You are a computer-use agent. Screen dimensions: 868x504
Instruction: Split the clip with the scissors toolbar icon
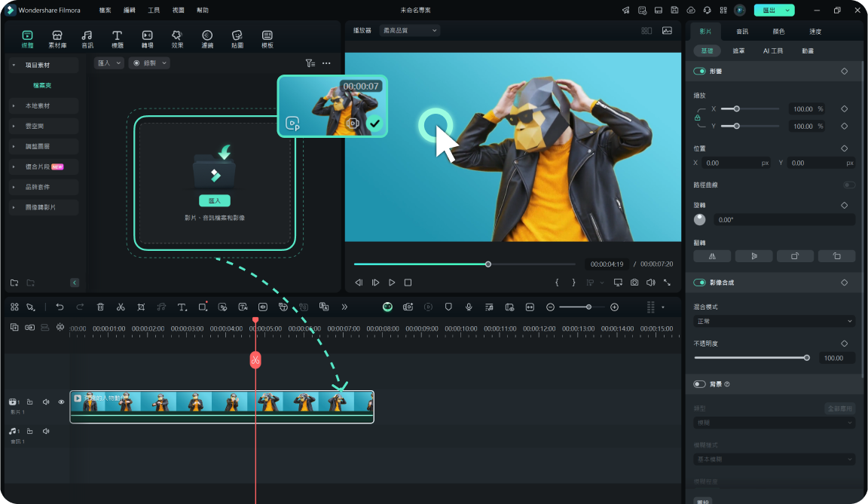(121, 307)
